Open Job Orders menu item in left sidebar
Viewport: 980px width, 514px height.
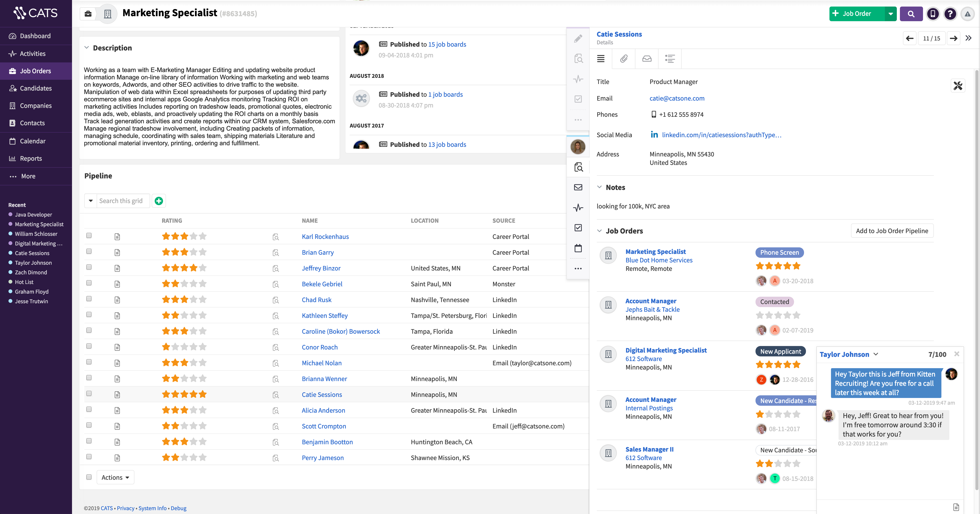[x=36, y=71]
